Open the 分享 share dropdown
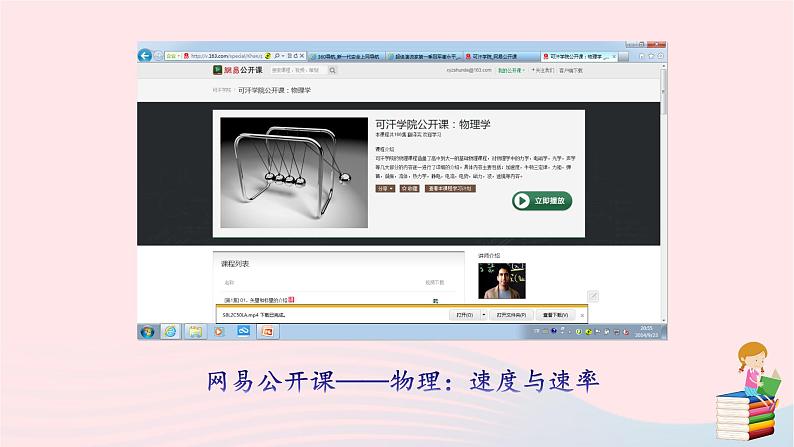 pos(385,188)
